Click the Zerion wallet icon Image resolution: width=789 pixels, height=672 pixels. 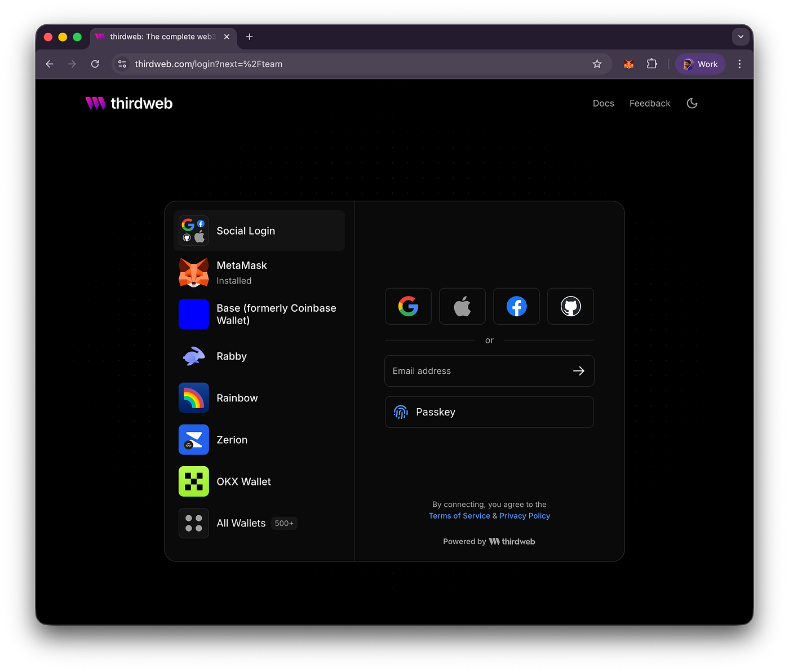coord(194,440)
